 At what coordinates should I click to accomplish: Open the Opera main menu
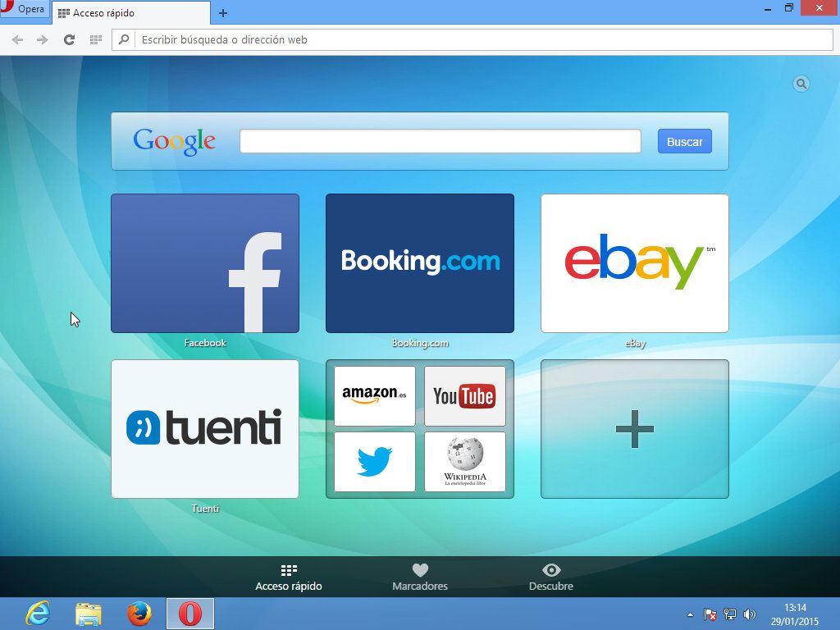click(x=23, y=10)
